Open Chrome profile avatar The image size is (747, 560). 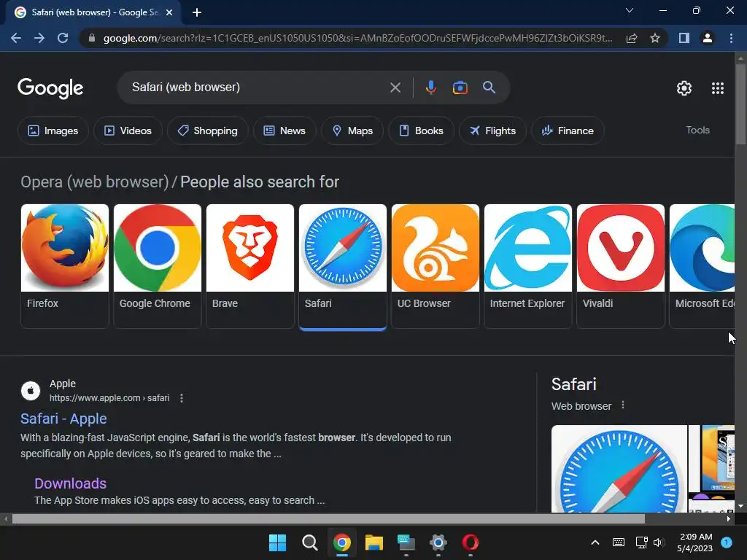pos(708,38)
